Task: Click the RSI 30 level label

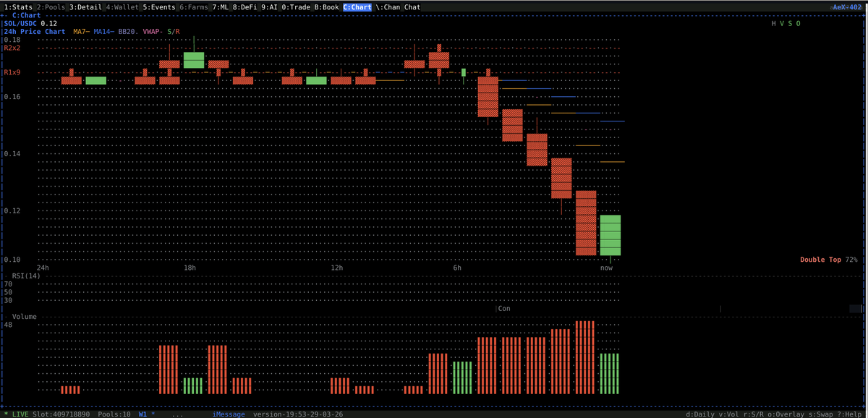Action: 8,300
